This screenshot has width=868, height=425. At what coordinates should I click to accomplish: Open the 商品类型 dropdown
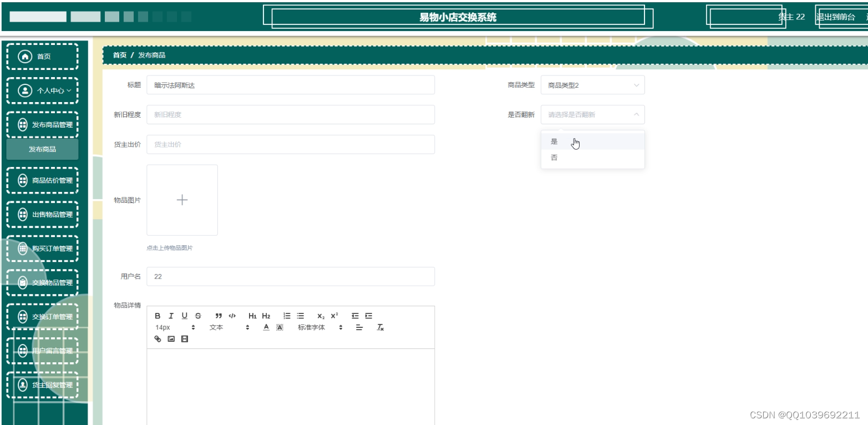(592, 85)
